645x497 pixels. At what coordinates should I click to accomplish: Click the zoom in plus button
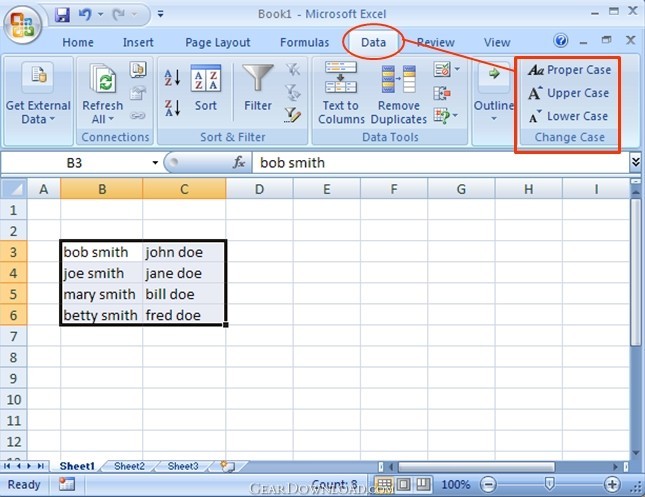[612, 485]
